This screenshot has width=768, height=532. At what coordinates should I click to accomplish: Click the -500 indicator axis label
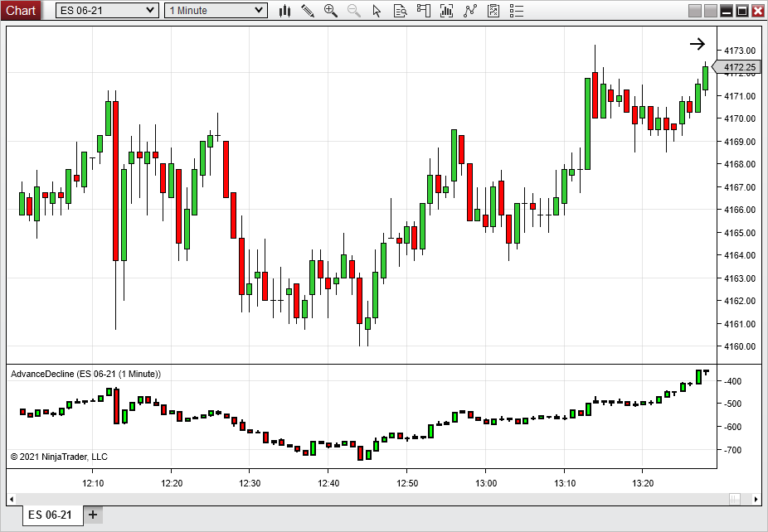click(733, 404)
